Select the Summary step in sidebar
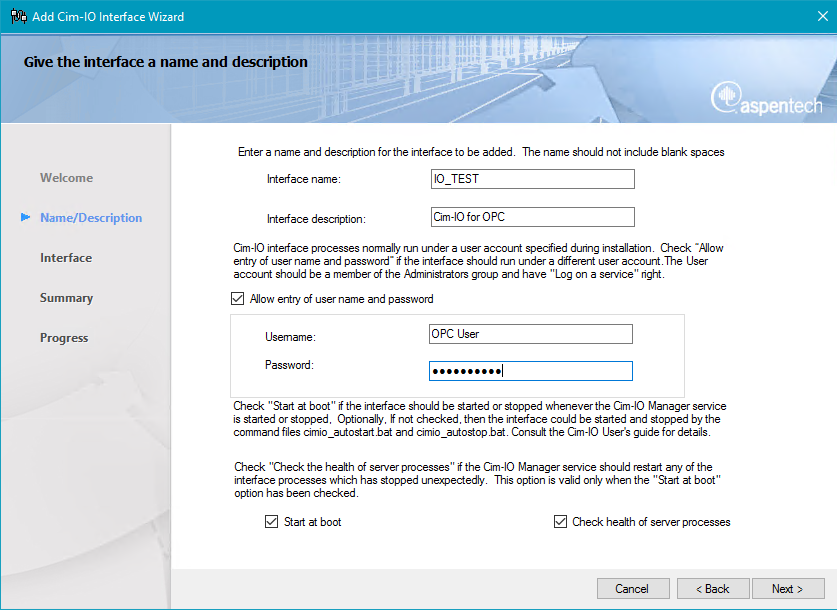 (66, 298)
